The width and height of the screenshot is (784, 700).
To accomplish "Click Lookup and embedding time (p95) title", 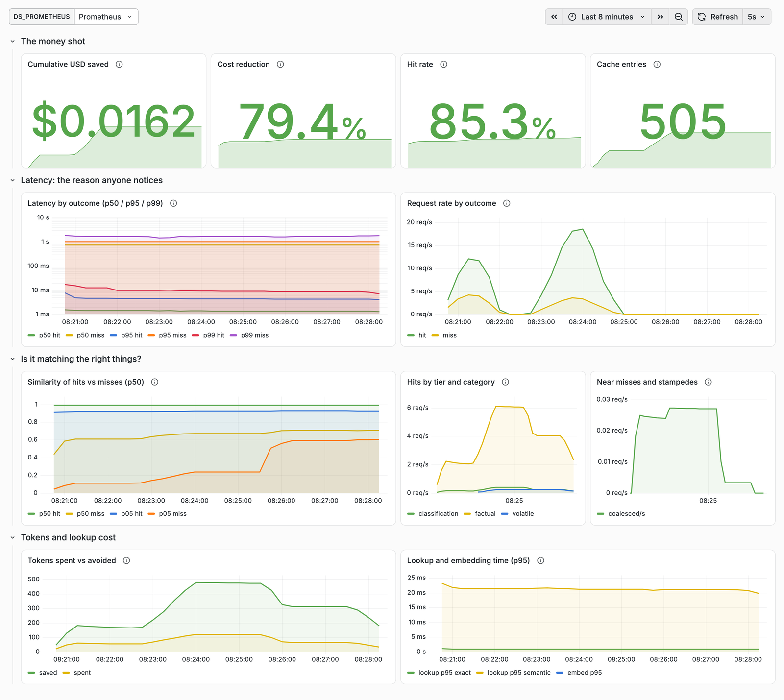I will (468, 560).
